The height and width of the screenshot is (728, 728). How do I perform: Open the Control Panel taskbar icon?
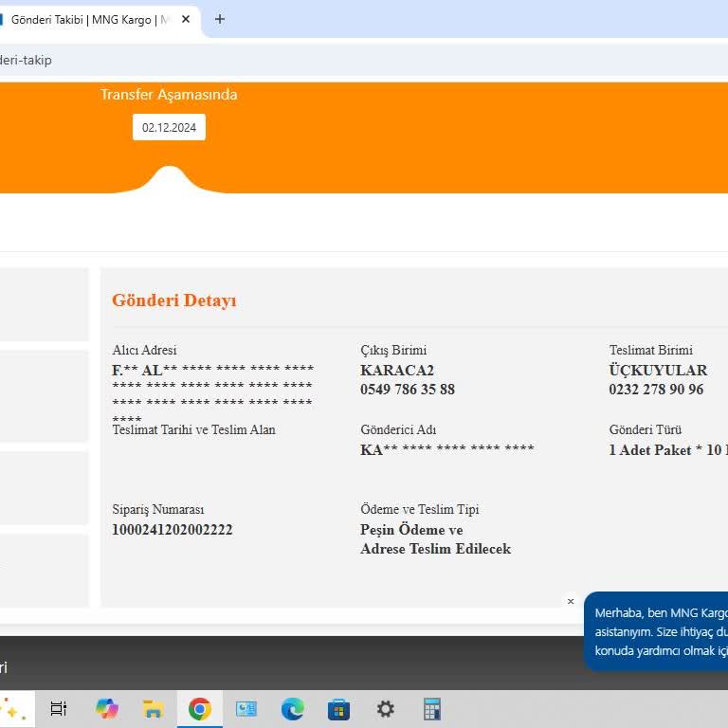pos(246,709)
